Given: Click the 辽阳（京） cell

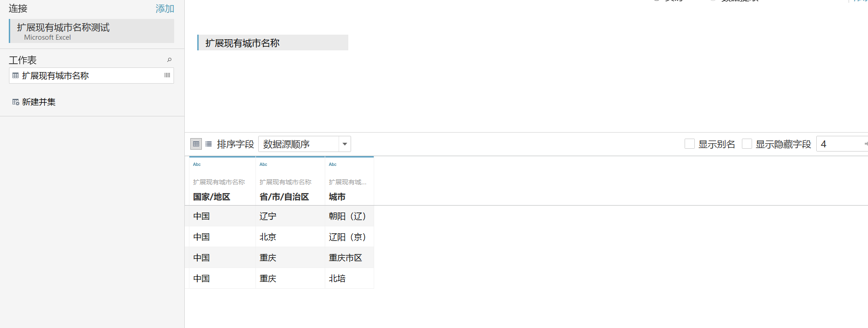Looking at the screenshot, I should pos(349,237).
